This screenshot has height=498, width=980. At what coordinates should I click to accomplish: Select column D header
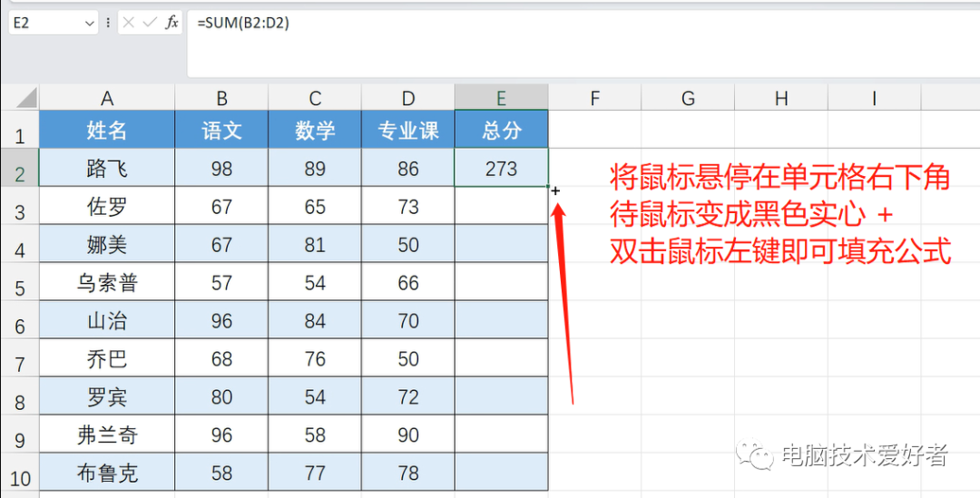pyautogui.click(x=408, y=97)
